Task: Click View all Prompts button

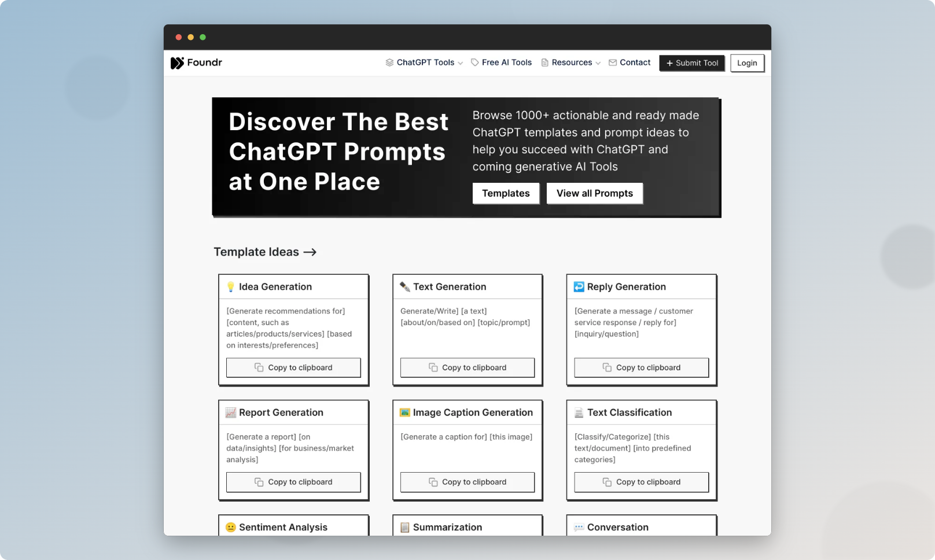Action: (x=594, y=193)
